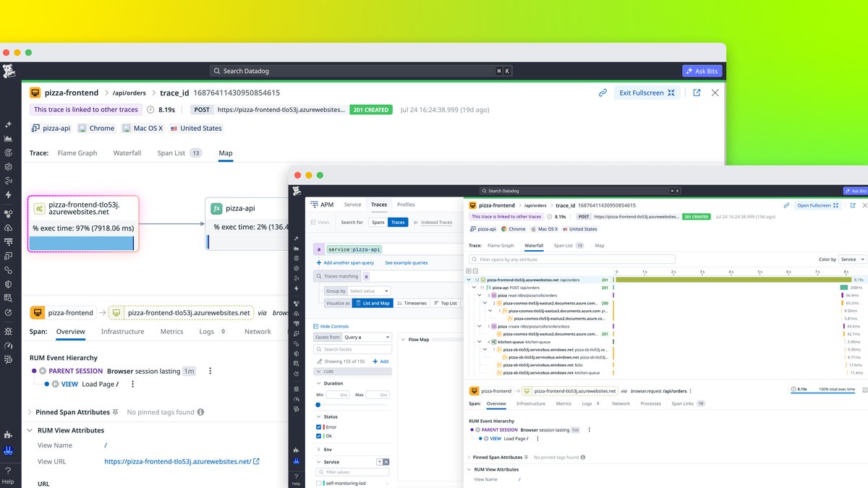Open the Map tab in front window
This screenshot has height=488, width=868.
[600, 246]
